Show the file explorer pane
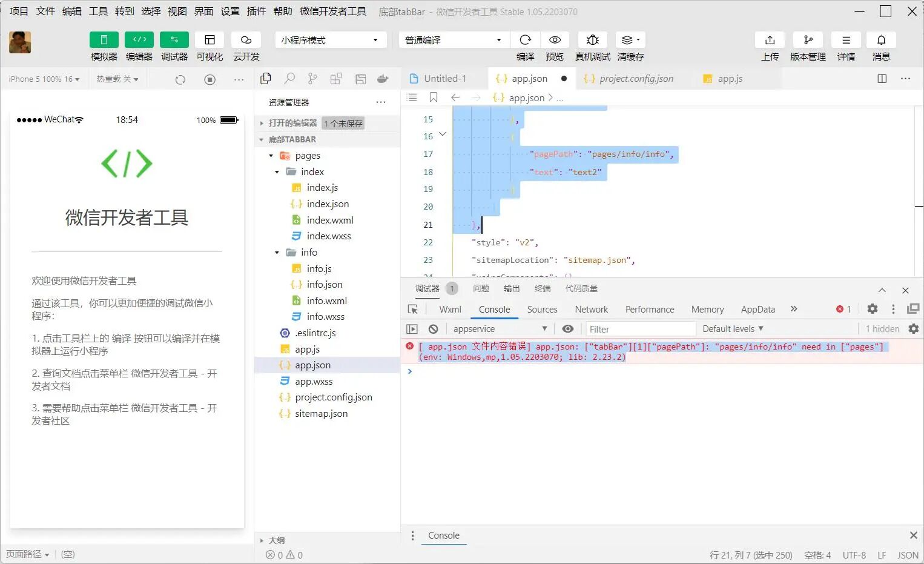Screen dimensions: 924x564 (265, 79)
